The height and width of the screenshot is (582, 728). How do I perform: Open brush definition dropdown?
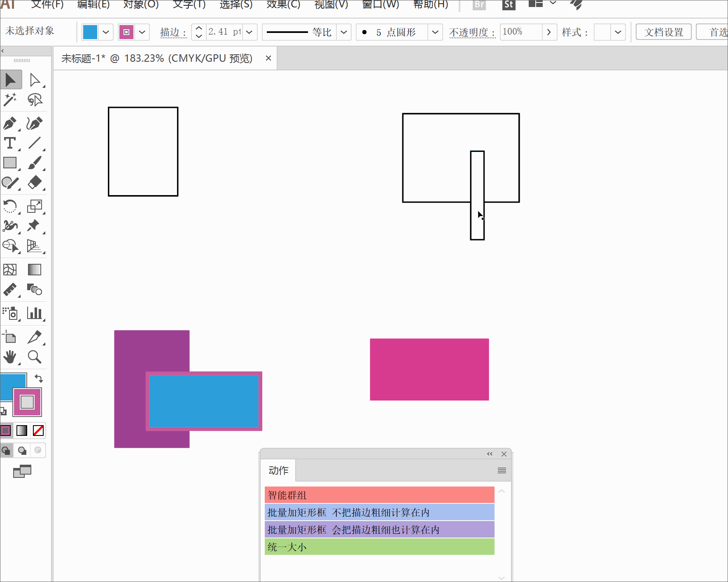pos(435,32)
